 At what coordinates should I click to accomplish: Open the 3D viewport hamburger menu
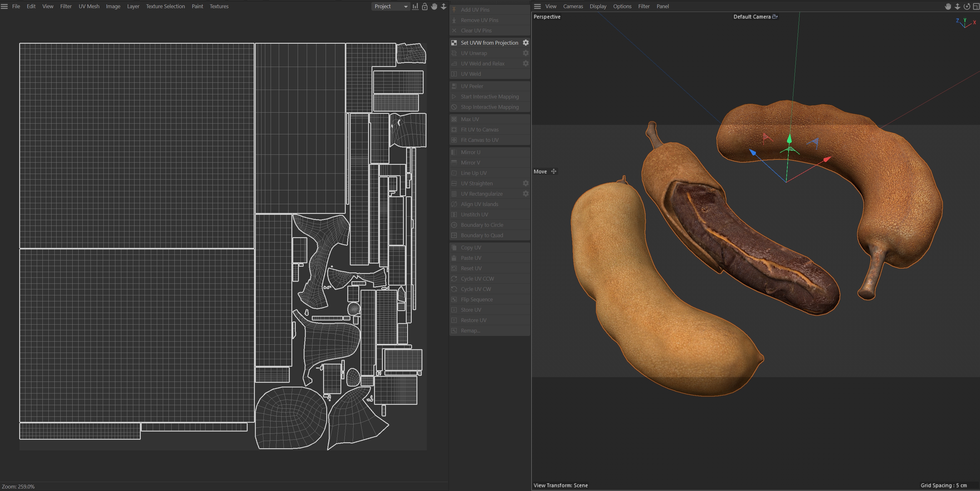pos(537,7)
